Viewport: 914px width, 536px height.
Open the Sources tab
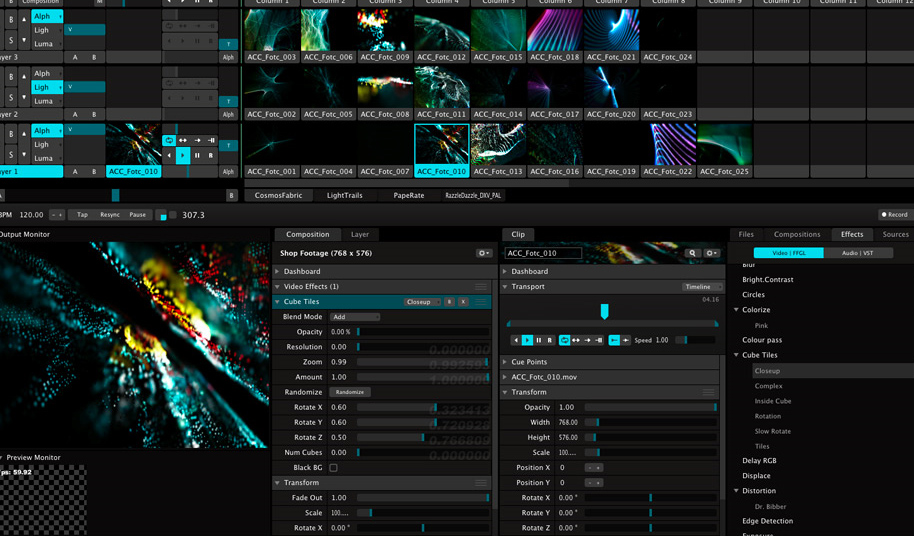point(895,235)
